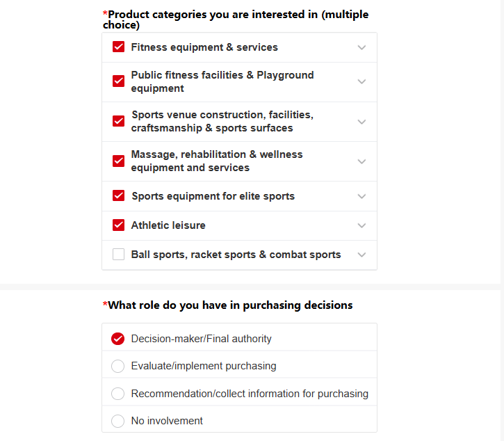Viewport: 504px width, 441px height.
Task: Expand the Fitness equipment & services chevron
Action: (x=361, y=47)
